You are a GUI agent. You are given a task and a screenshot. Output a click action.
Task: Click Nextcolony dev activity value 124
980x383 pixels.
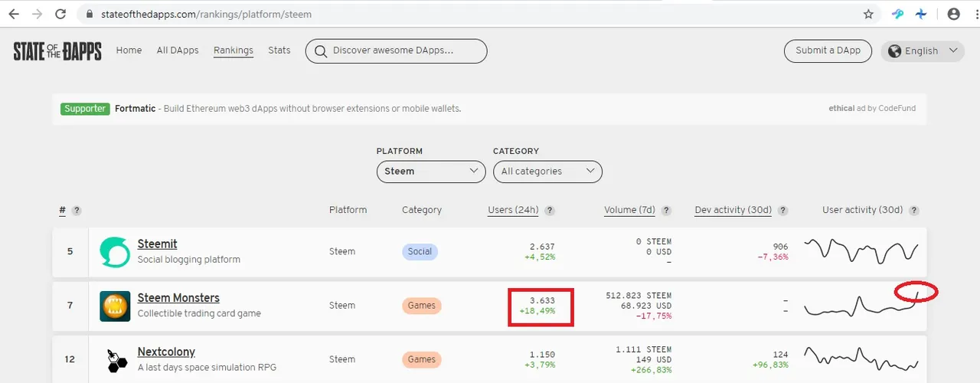tap(780, 355)
